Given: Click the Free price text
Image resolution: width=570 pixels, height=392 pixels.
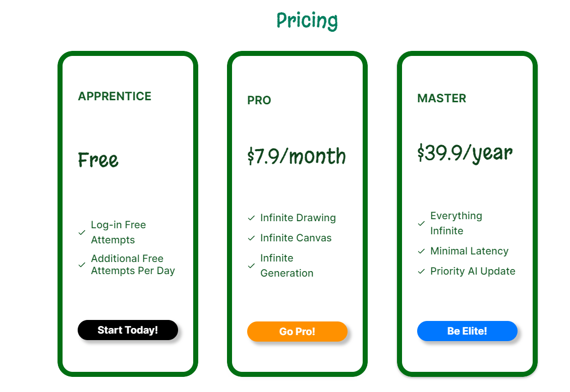Looking at the screenshot, I should click(x=98, y=160).
